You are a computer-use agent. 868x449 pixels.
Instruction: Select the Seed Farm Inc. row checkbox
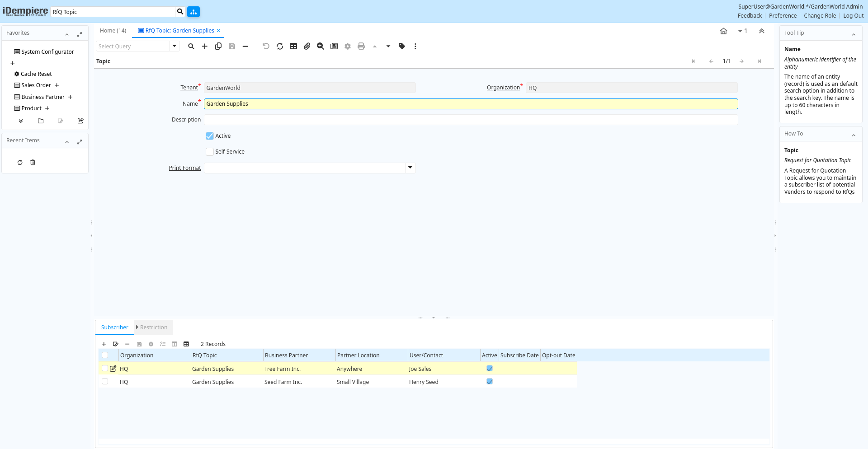click(105, 382)
